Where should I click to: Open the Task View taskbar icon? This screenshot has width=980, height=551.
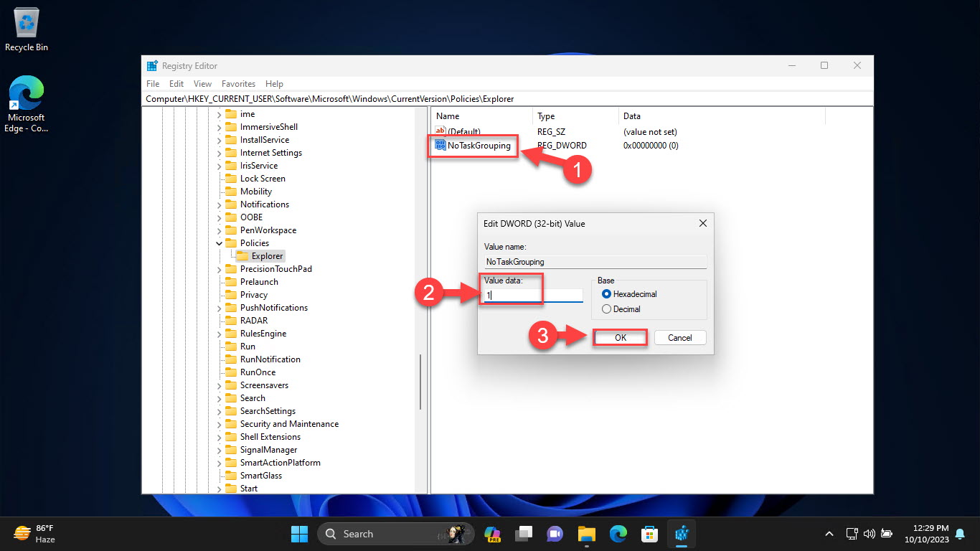pyautogui.click(x=524, y=534)
